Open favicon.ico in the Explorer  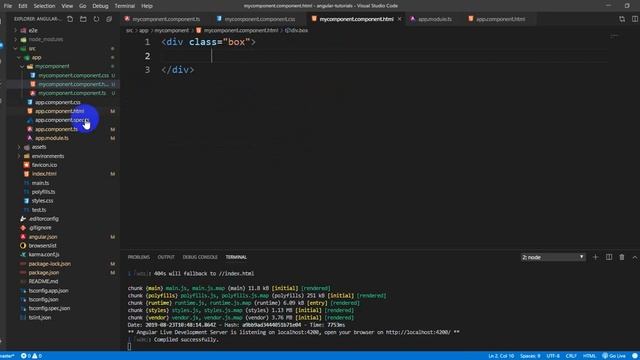click(44, 165)
